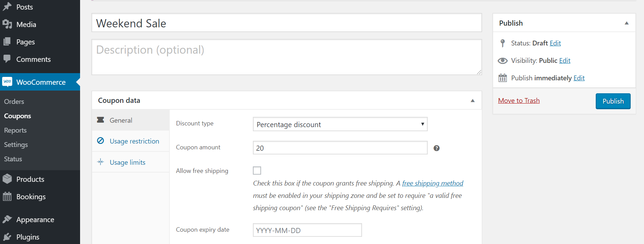The width and height of the screenshot is (644, 244).
Task: Click the Appearance paintbrush icon
Action: pos(7,219)
